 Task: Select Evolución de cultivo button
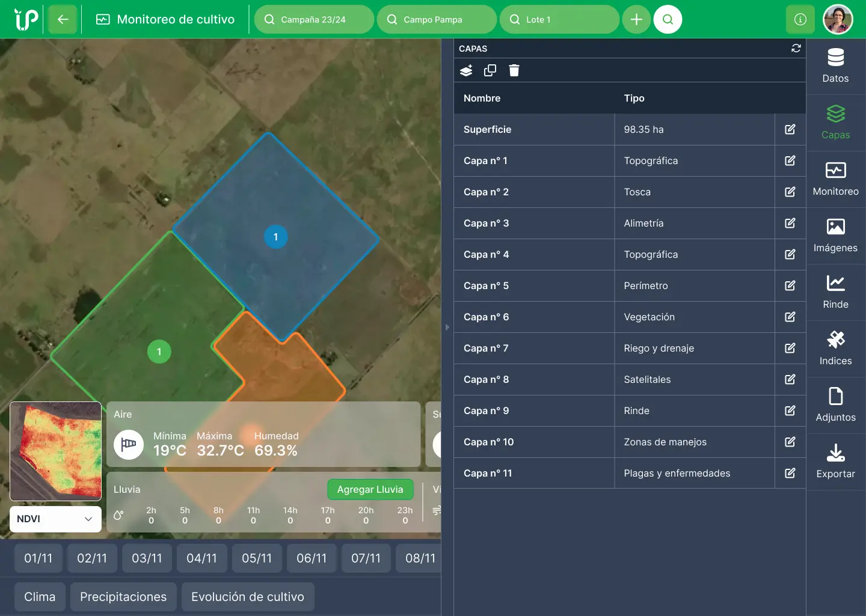pos(248,597)
